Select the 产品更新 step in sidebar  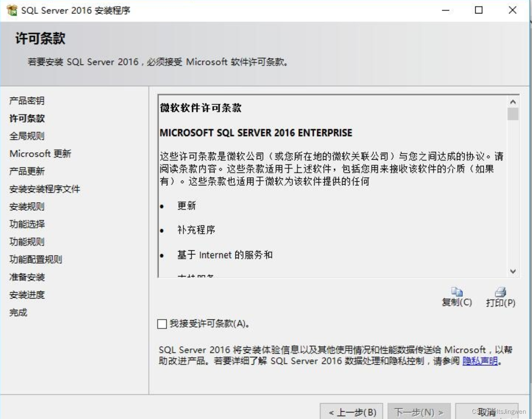27,171
